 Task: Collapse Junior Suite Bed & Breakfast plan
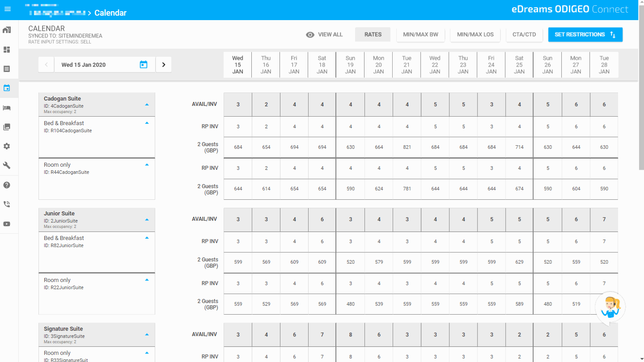[x=147, y=238]
